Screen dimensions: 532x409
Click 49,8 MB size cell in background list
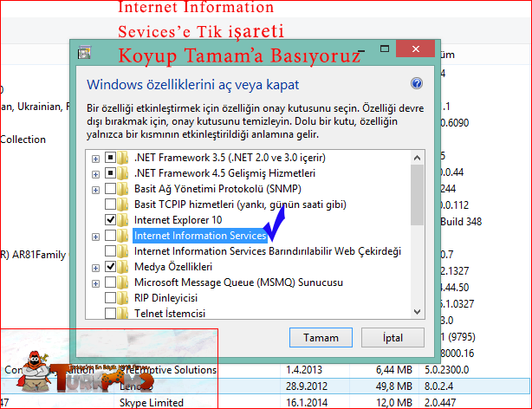point(394,386)
